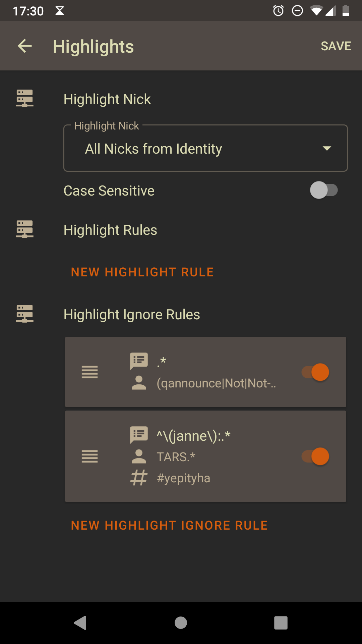Click the server icon beside Highlight Ignore Rules
362x644 pixels.
[25, 314]
